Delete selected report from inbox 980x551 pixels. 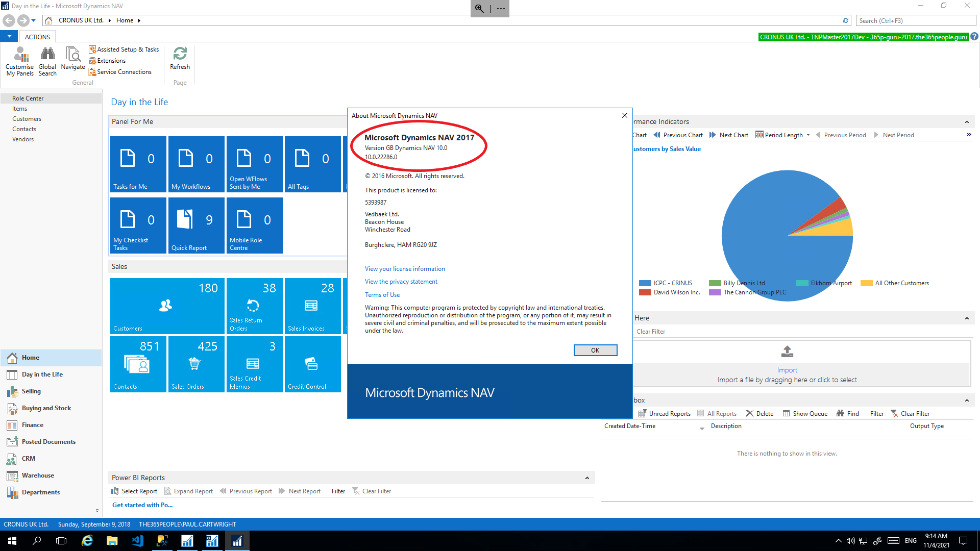click(x=759, y=413)
